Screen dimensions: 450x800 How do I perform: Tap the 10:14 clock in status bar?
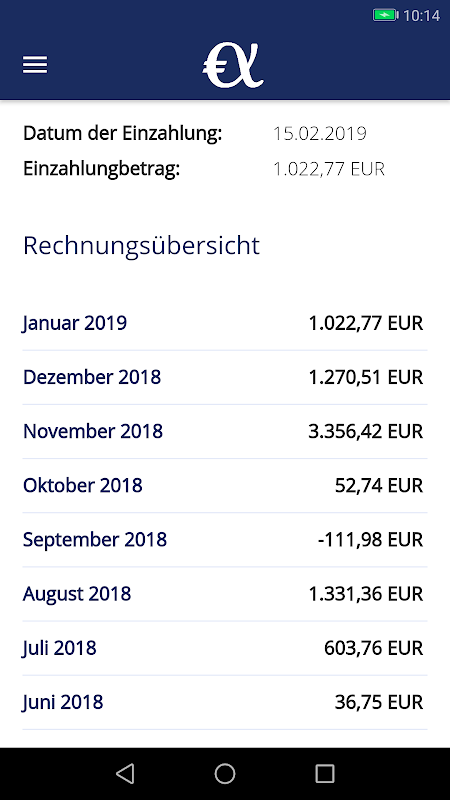(421, 16)
